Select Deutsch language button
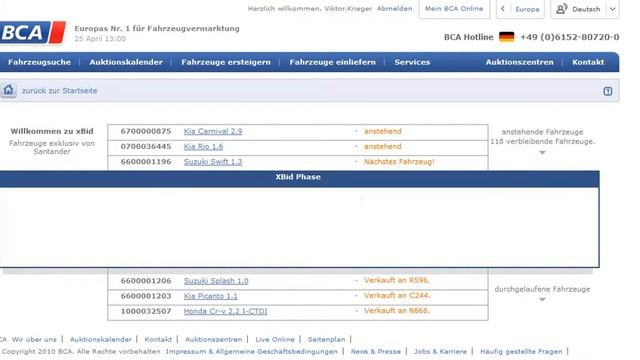The width and height of the screenshot is (640, 360). 586,9
